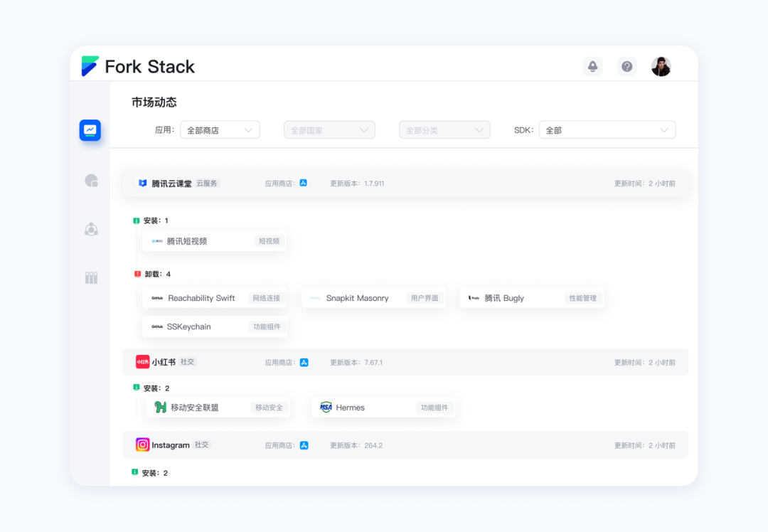
Task: Click the 云服务 tag next to 腾讯云课堂
Action: click(x=207, y=183)
